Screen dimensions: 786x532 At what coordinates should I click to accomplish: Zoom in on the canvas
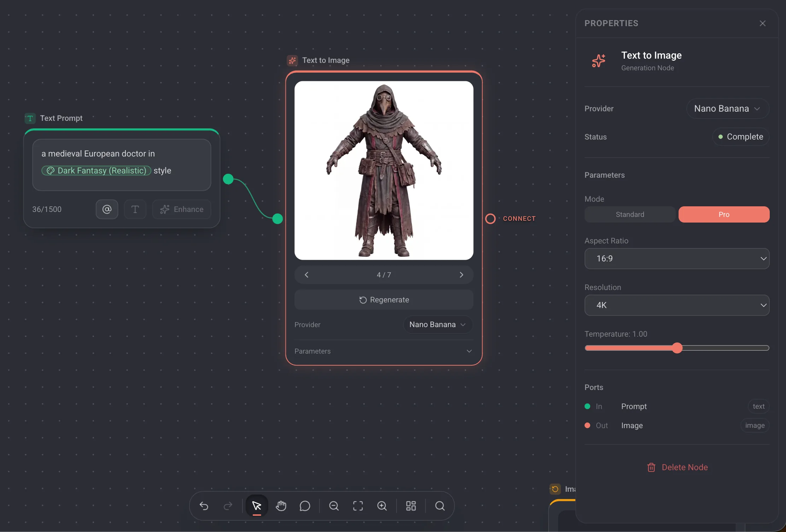(382, 506)
